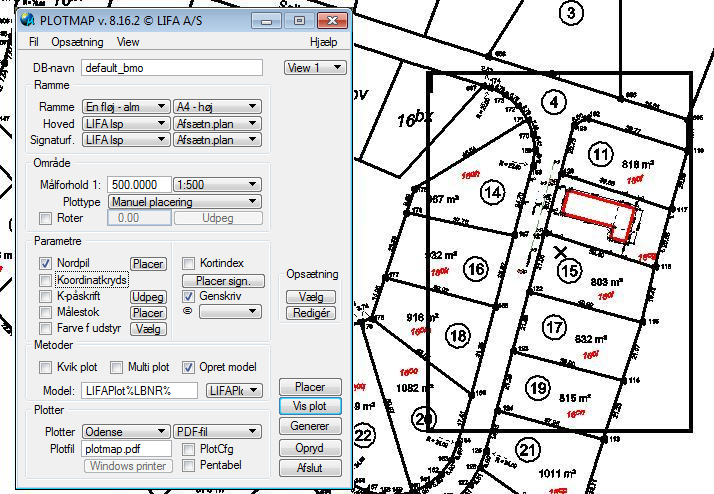This screenshot has width=714, height=494.
Task: Click the DB-navn field default_bmo
Action: point(172,68)
